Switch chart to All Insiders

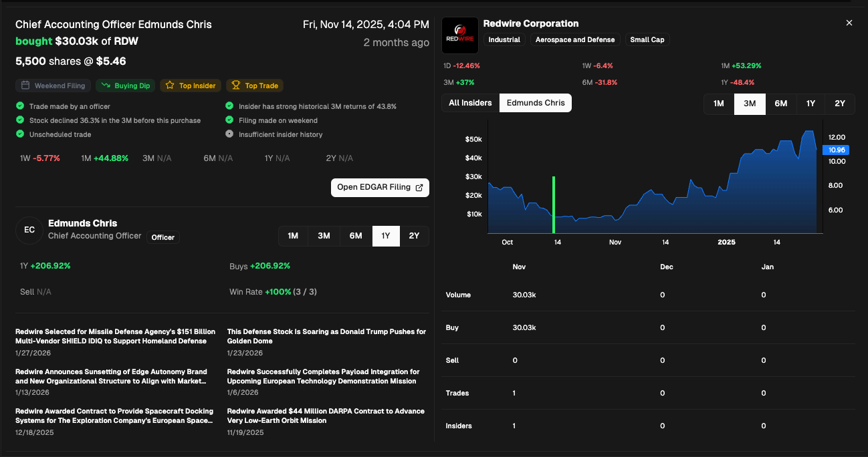point(470,103)
